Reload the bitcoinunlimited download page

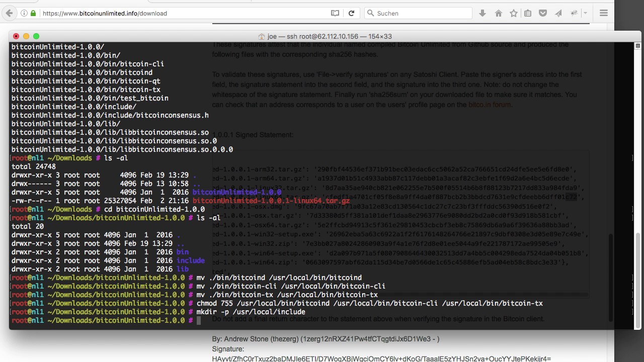(351, 14)
